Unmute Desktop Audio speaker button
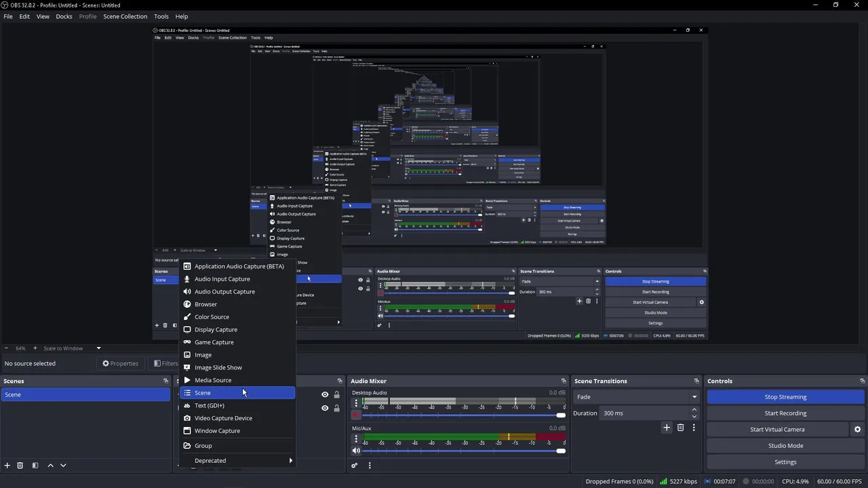 pyautogui.click(x=356, y=415)
